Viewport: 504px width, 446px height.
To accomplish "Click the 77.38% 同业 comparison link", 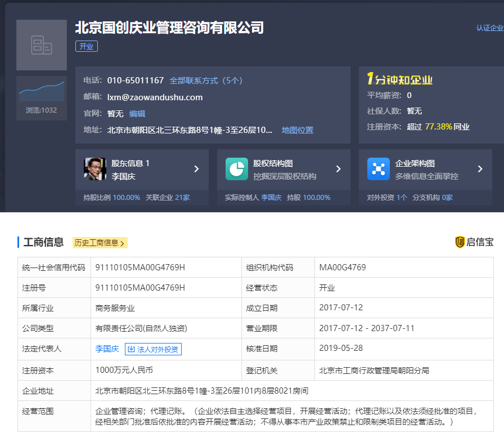I will (x=447, y=127).
